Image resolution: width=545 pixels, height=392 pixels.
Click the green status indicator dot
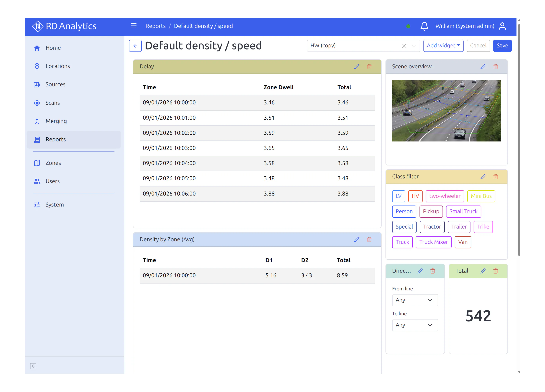(x=408, y=26)
